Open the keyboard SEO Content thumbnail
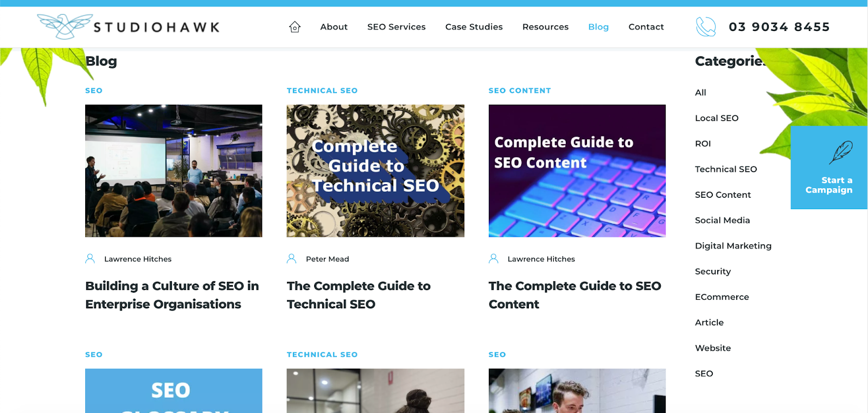 577,171
